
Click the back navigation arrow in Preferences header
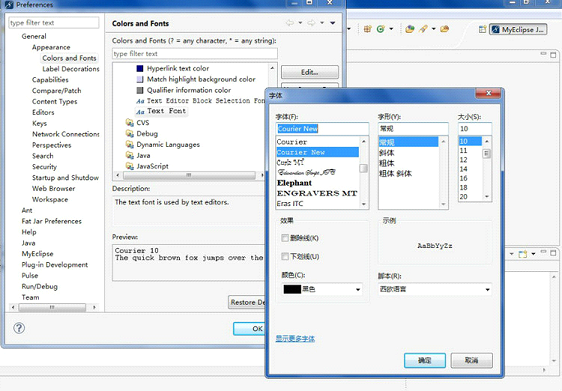tap(290, 23)
